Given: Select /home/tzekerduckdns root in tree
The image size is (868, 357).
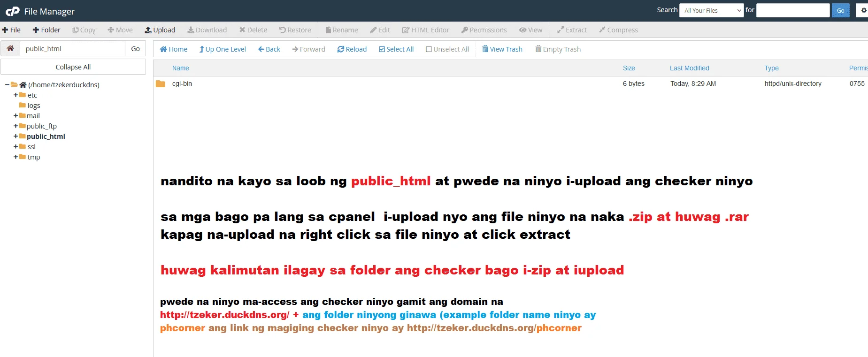Looking at the screenshot, I should coord(64,85).
